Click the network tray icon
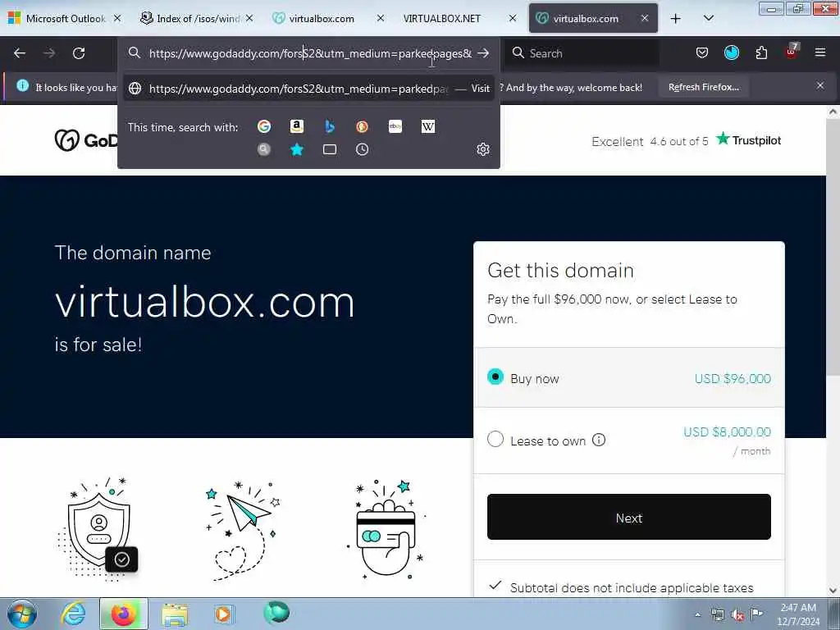The width and height of the screenshot is (840, 630). pos(718,615)
